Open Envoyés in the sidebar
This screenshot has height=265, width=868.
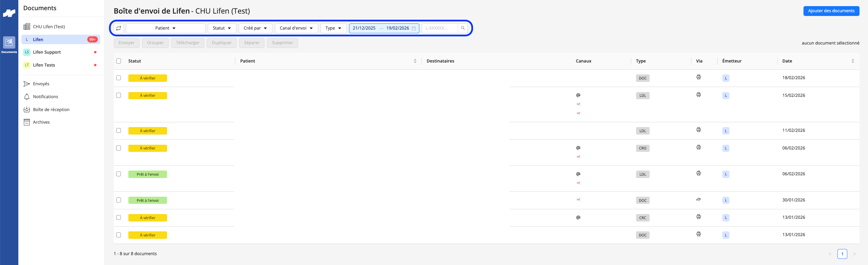click(41, 84)
